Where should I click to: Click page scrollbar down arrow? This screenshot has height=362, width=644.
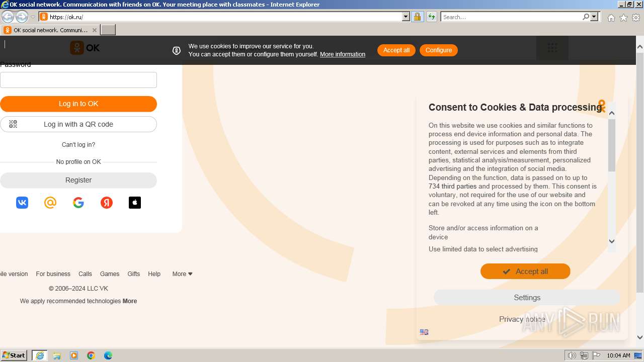640,337
